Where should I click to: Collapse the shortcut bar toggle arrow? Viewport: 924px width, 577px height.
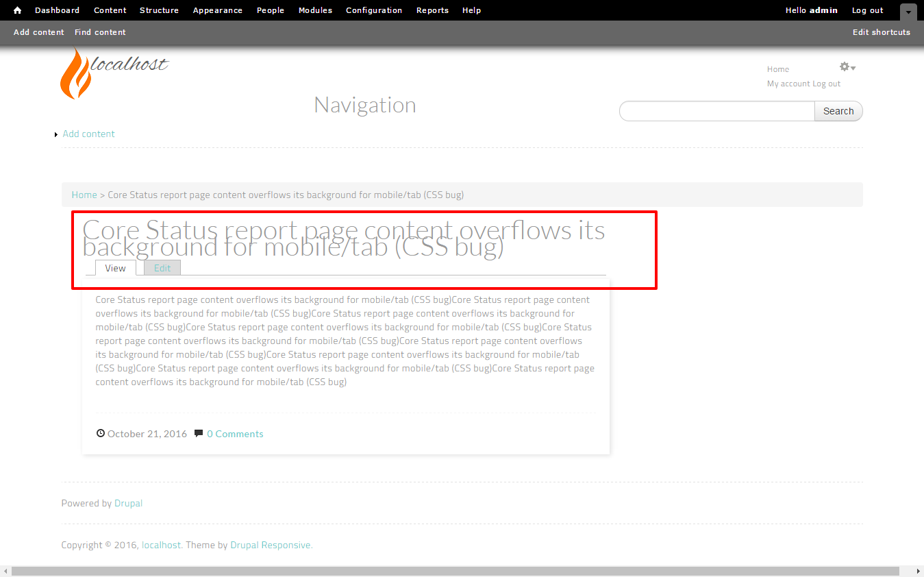[x=908, y=12]
